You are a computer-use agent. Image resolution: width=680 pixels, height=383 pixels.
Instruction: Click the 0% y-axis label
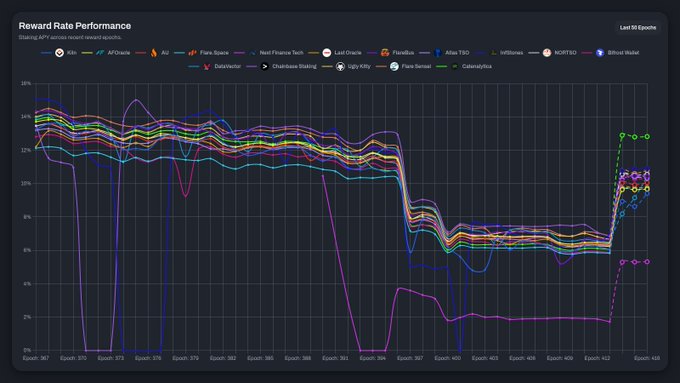click(27, 350)
